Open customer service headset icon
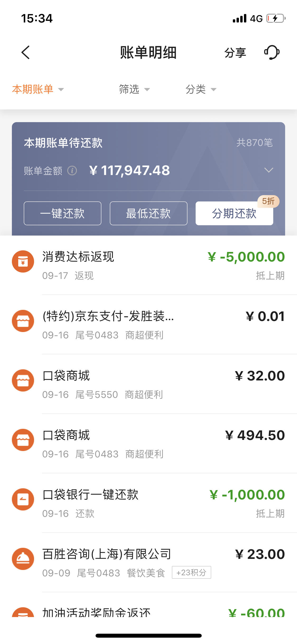 click(272, 52)
